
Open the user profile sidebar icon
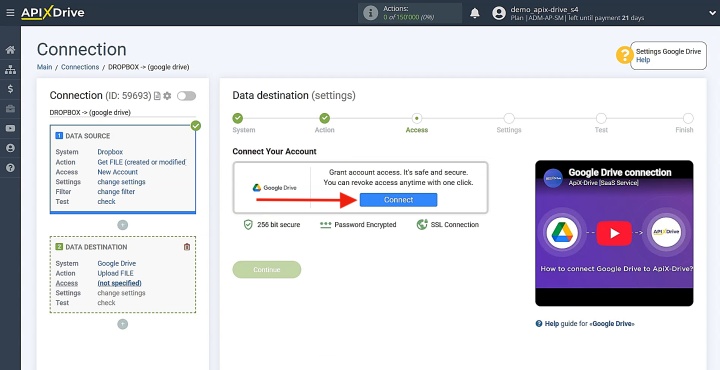(x=10, y=148)
